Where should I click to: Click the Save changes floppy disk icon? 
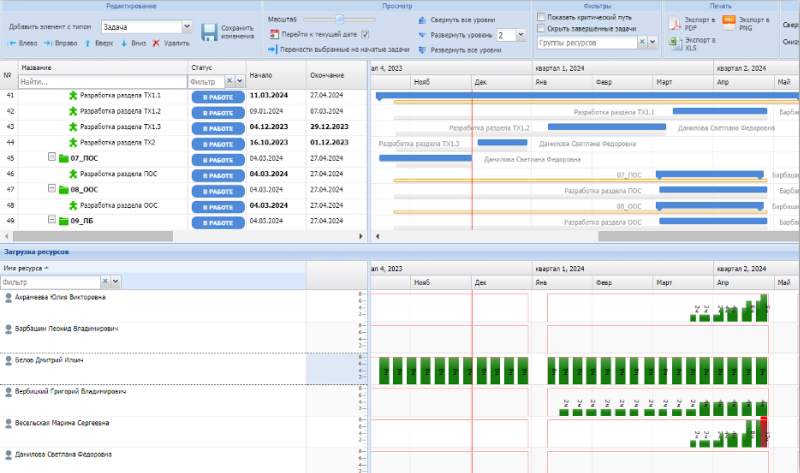[209, 34]
